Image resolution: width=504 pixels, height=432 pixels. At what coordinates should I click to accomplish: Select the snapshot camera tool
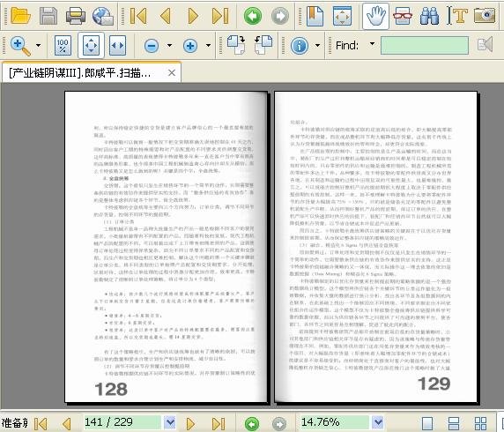click(485, 16)
